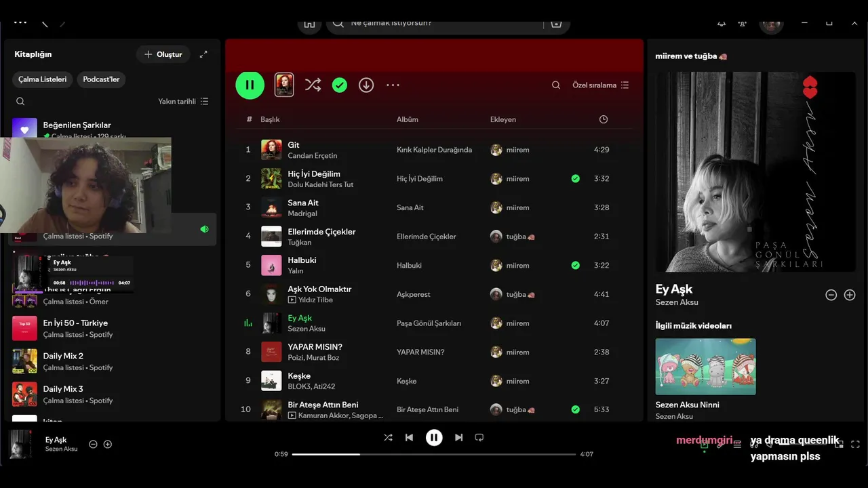
Task: Sort by the duration clock icon header
Action: point(604,119)
